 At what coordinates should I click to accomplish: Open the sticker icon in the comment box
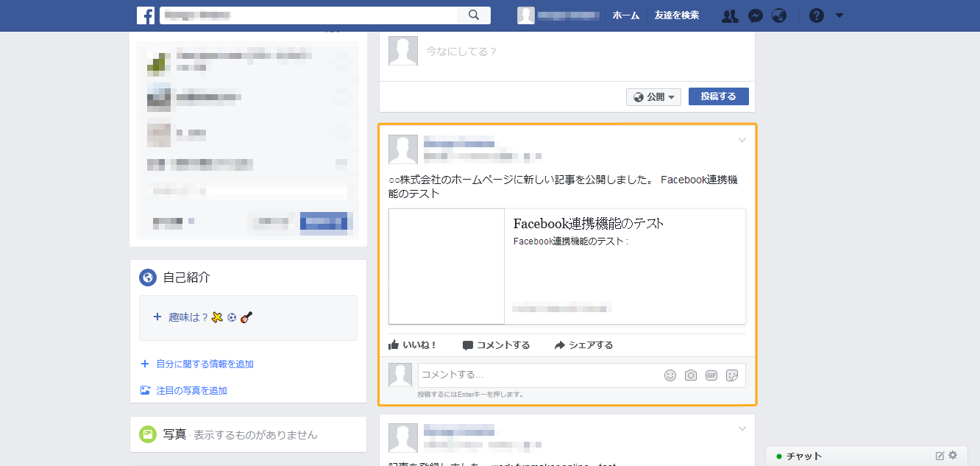pos(732,375)
